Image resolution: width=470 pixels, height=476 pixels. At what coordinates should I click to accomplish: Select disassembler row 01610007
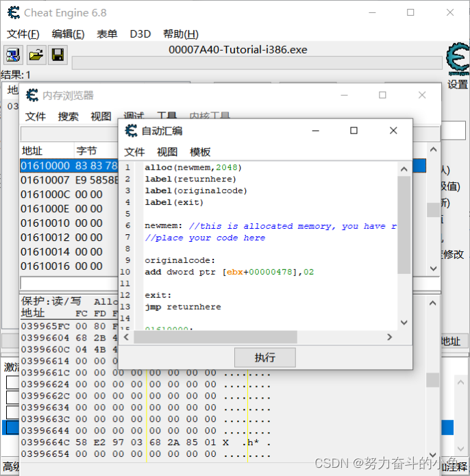click(x=69, y=180)
